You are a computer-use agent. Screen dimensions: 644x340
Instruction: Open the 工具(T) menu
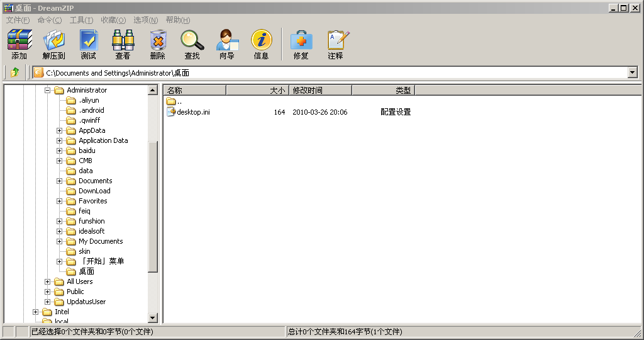(81, 20)
